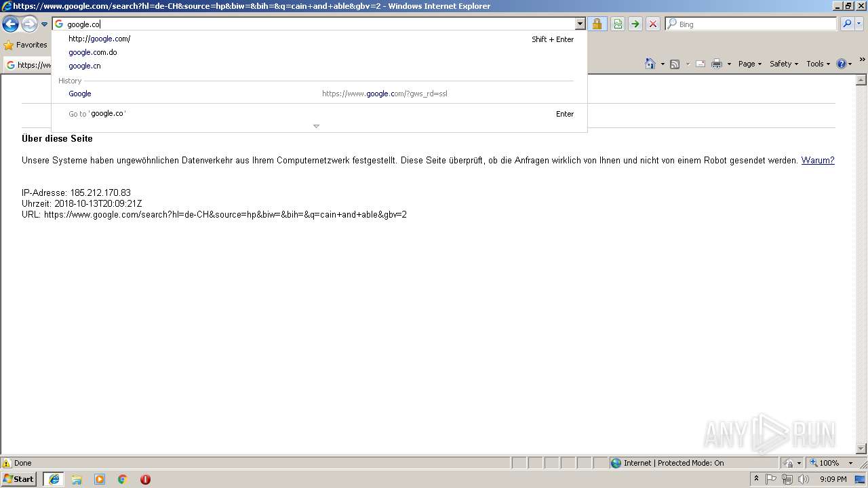Click the browser Forward arrow button
Screen dimensions: 868x488
(29, 24)
